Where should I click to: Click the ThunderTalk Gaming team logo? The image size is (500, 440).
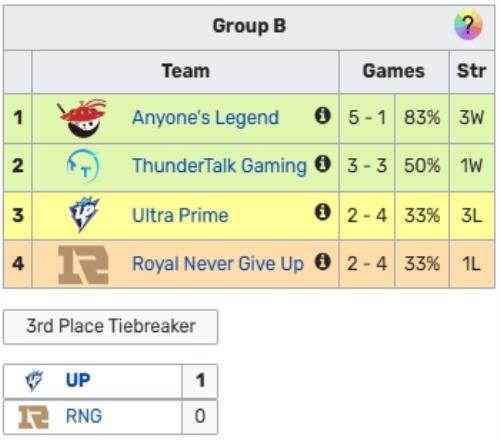point(83,166)
